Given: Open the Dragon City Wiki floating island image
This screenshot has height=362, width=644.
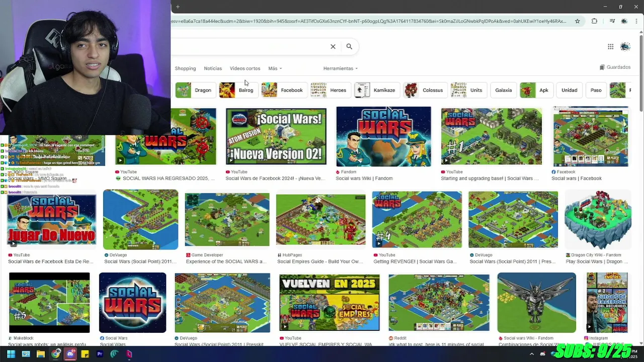Looking at the screenshot, I should [598, 219].
